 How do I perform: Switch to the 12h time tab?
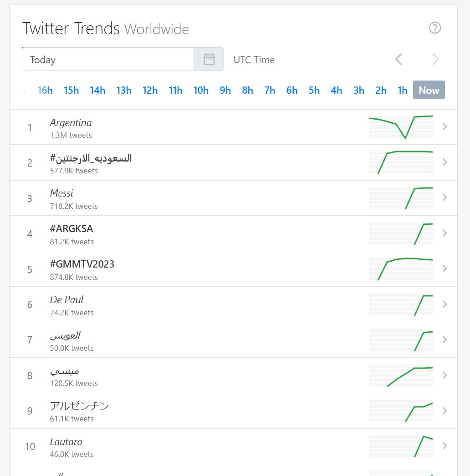[x=150, y=90]
